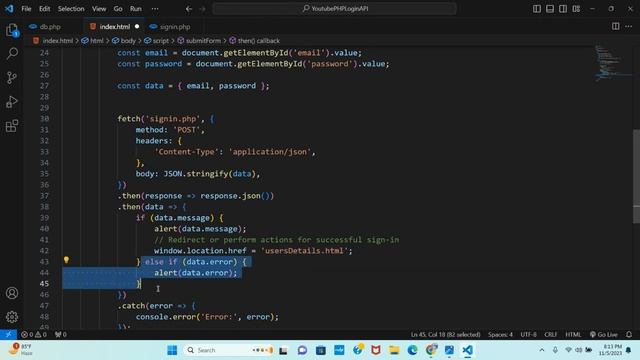Click script in the breadcrumb
This screenshot has height=360, width=640.
click(x=160, y=41)
